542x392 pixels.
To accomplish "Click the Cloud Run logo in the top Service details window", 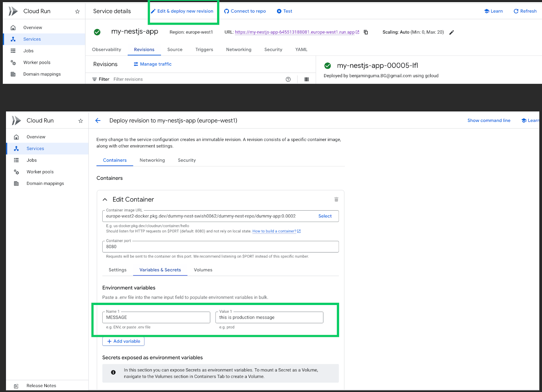I will click(x=13, y=11).
